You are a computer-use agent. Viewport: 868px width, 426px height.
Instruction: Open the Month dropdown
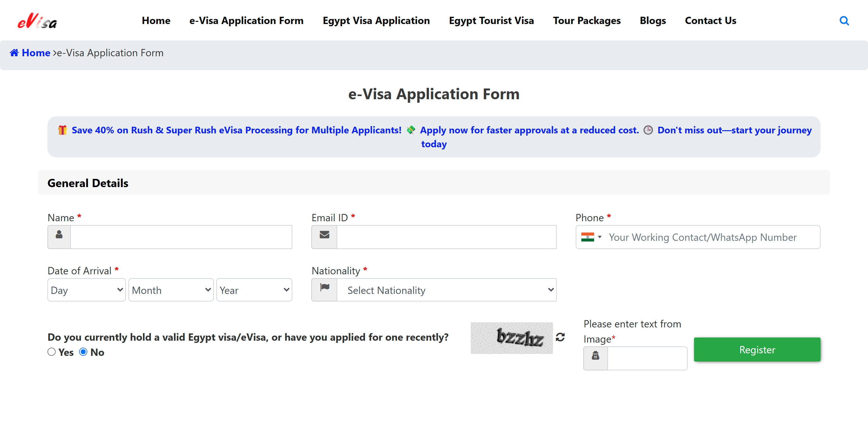(171, 289)
